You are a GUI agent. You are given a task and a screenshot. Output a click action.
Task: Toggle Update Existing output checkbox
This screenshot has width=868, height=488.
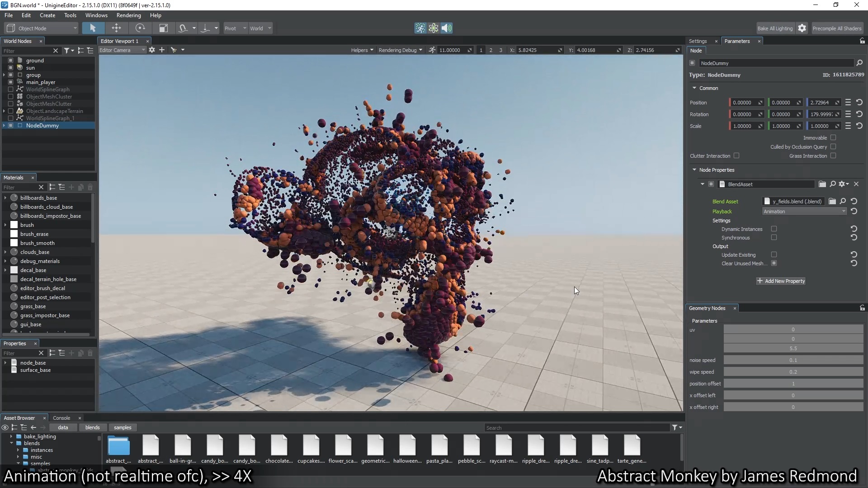click(x=774, y=254)
